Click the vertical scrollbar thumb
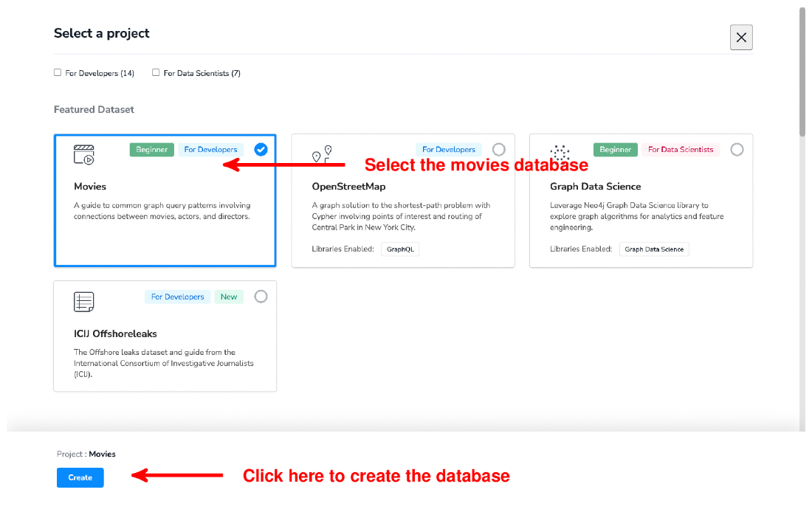The height and width of the screenshot is (512, 812). (802, 72)
